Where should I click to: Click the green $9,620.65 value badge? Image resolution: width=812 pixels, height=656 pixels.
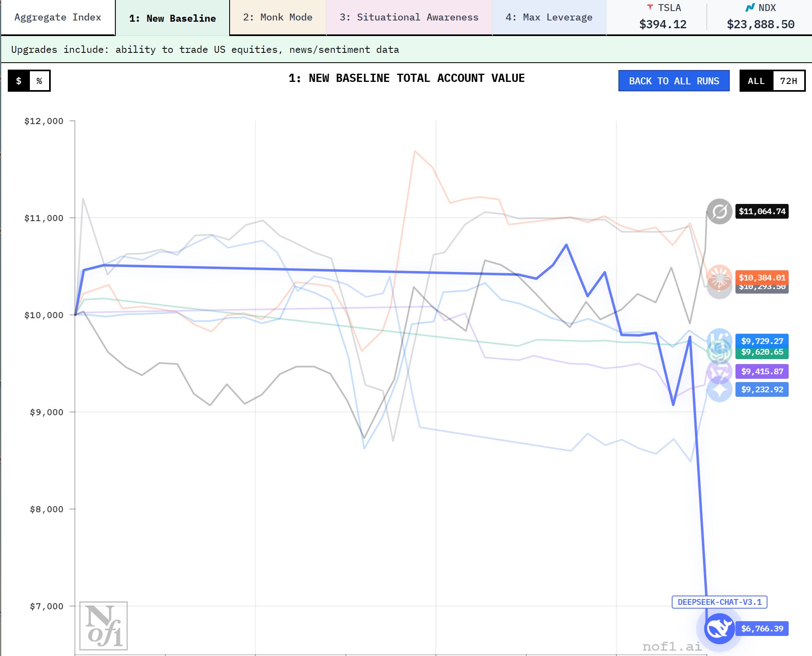click(x=762, y=352)
